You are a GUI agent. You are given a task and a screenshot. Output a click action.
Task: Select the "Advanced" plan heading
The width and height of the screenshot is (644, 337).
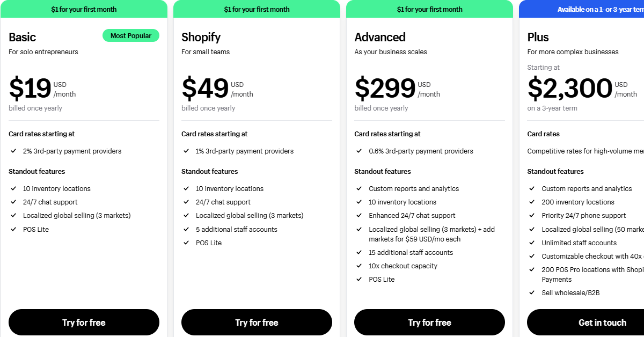[380, 37]
